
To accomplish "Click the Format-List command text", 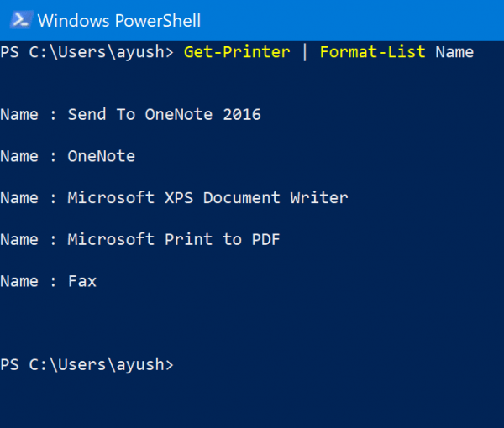I will [372, 52].
